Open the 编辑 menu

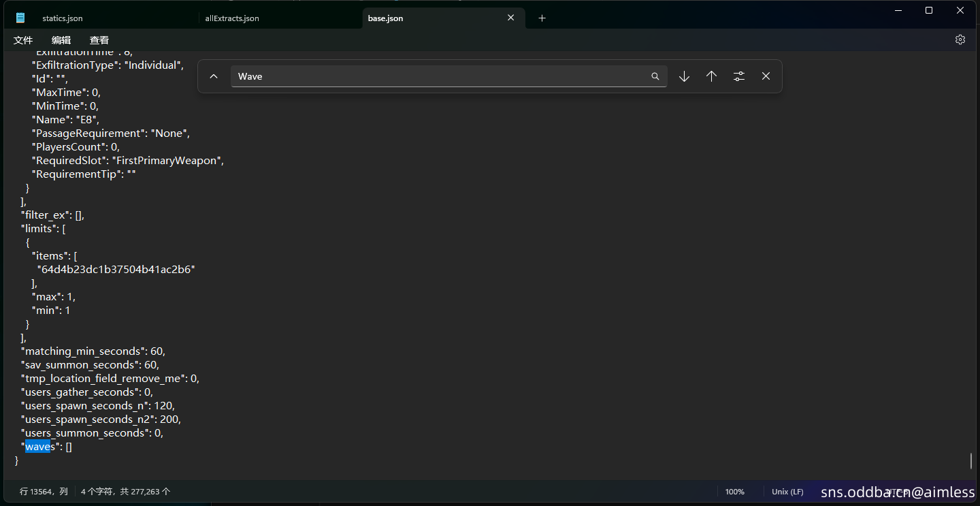tap(61, 40)
